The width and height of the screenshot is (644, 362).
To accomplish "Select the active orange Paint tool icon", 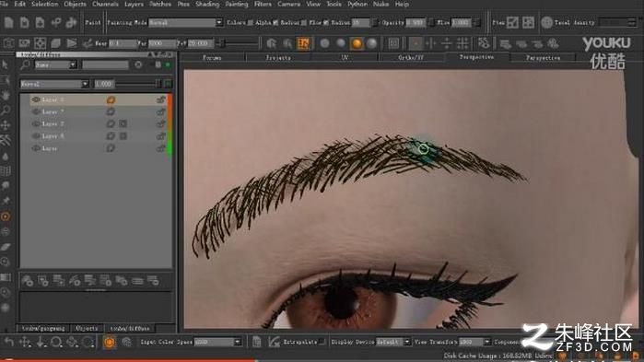I will click(x=6, y=216).
